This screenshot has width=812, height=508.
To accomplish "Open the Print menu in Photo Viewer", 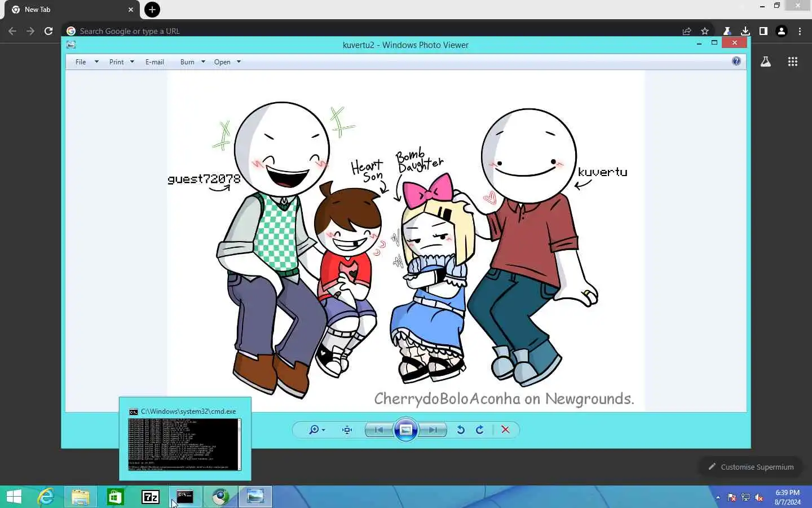I will coord(116,62).
